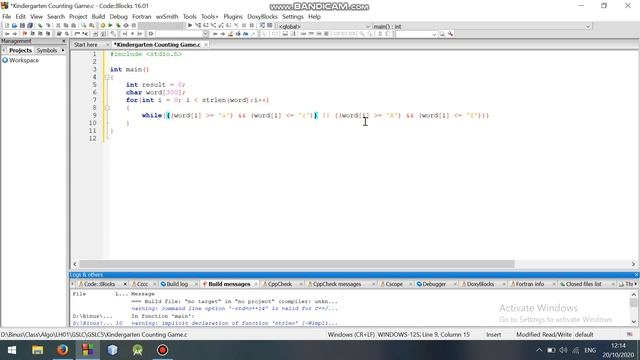The height and width of the screenshot is (360, 640).
Task: Open the DoxyBlocks menu
Action: click(262, 17)
